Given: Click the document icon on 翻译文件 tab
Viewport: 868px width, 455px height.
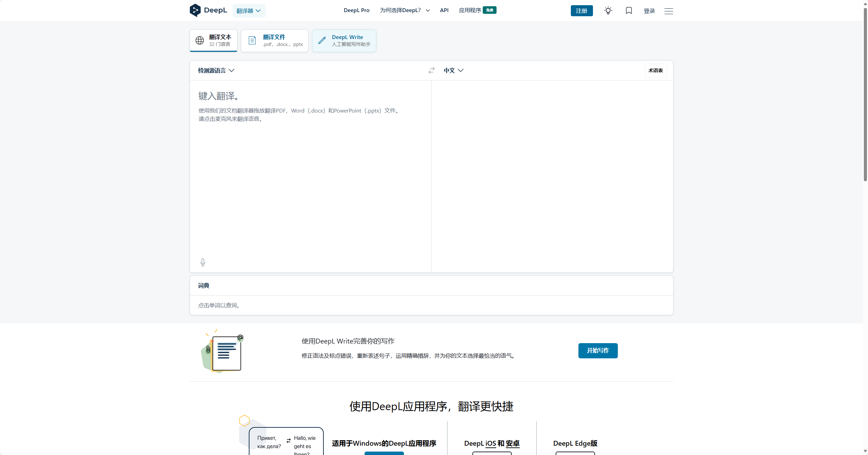Looking at the screenshot, I should coord(252,40).
